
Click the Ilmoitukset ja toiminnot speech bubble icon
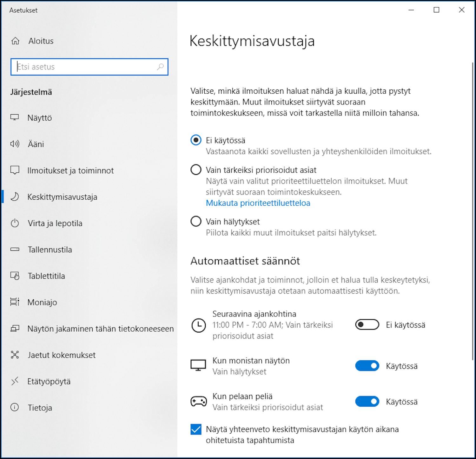(x=15, y=170)
